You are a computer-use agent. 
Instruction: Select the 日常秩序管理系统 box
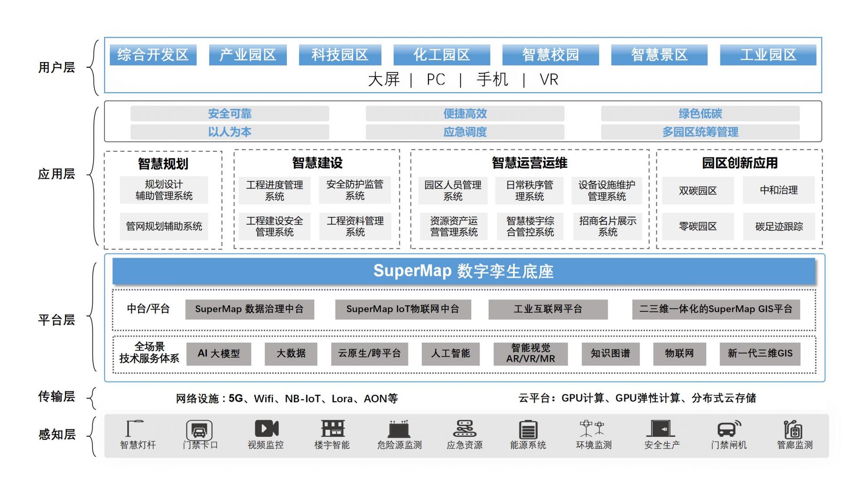click(x=529, y=190)
